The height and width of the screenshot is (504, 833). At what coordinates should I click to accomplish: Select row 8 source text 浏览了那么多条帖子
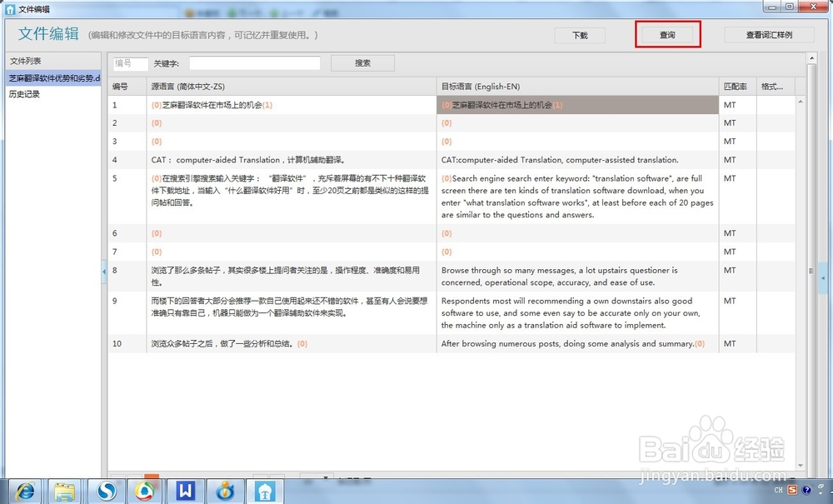tap(292, 277)
